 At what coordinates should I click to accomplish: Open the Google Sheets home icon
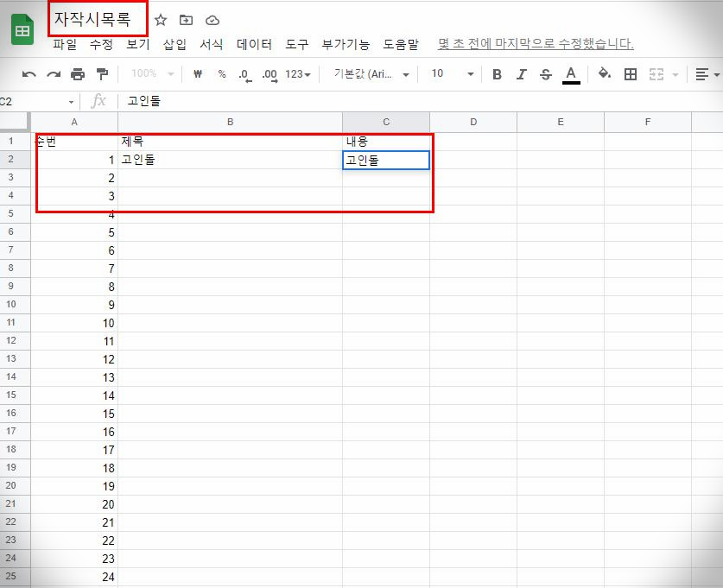(x=22, y=29)
